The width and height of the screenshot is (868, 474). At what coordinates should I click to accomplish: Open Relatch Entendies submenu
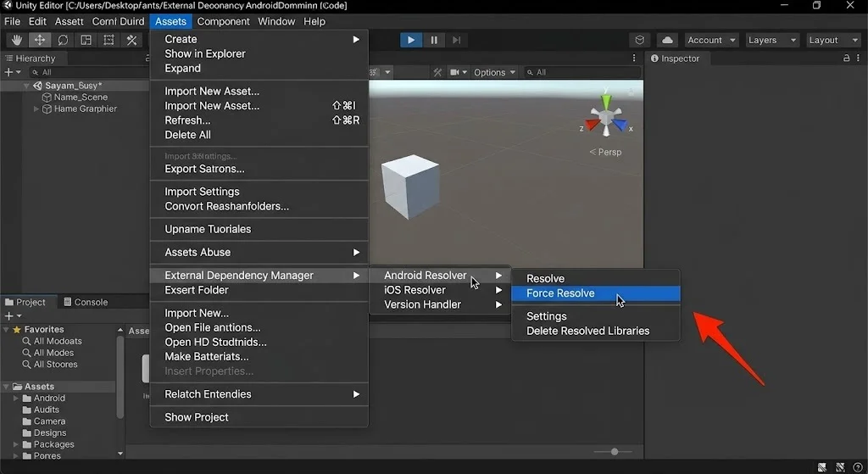pyautogui.click(x=259, y=394)
